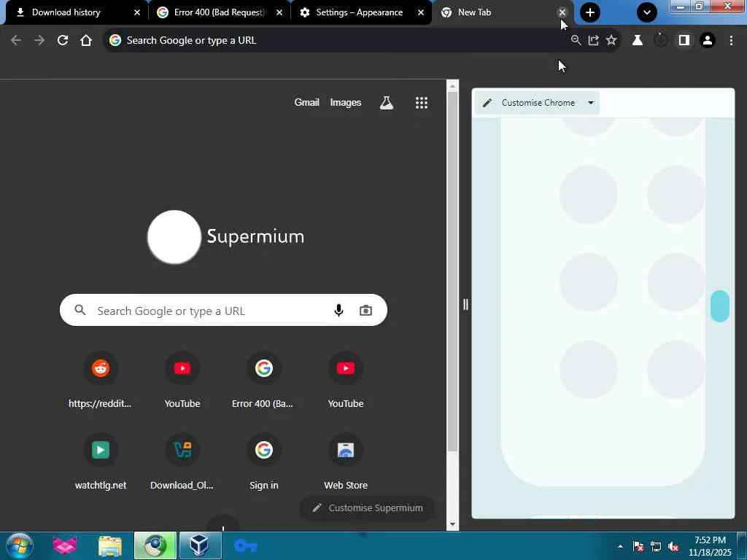747x560 pixels.
Task: Click the page scrollbar down arrow
Action: coord(452,524)
